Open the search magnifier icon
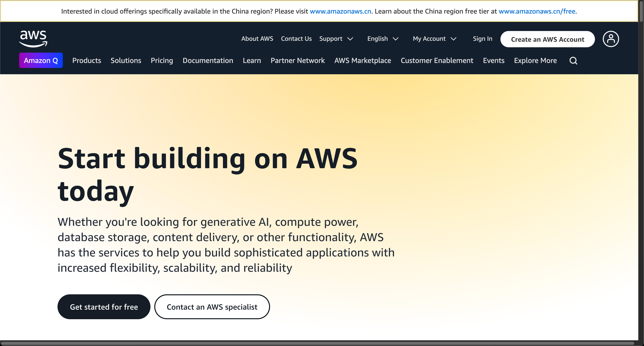This screenshot has height=346, width=644. pos(573,61)
